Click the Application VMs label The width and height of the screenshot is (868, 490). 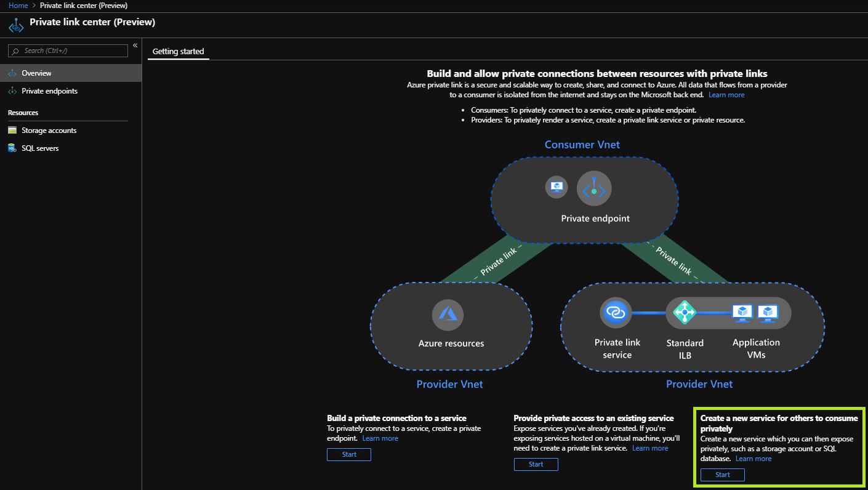pos(756,348)
